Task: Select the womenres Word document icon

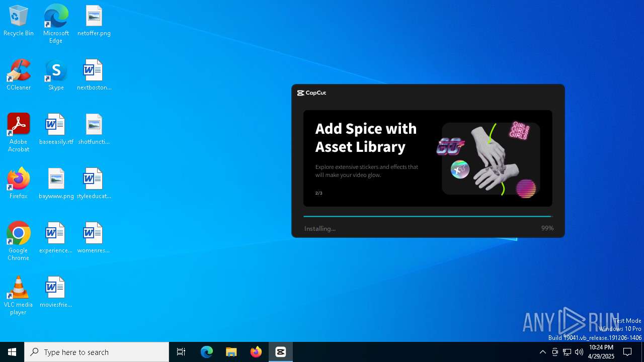Action: pos(94,238)
